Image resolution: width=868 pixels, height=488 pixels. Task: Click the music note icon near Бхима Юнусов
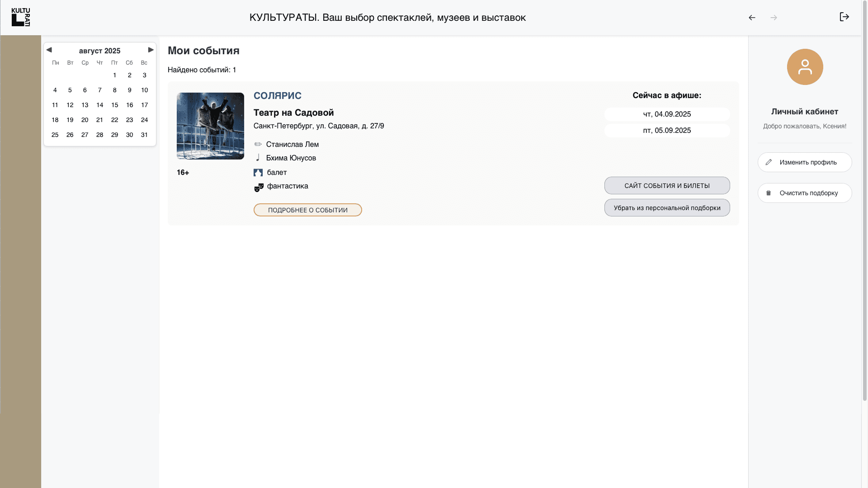(258, 158)
